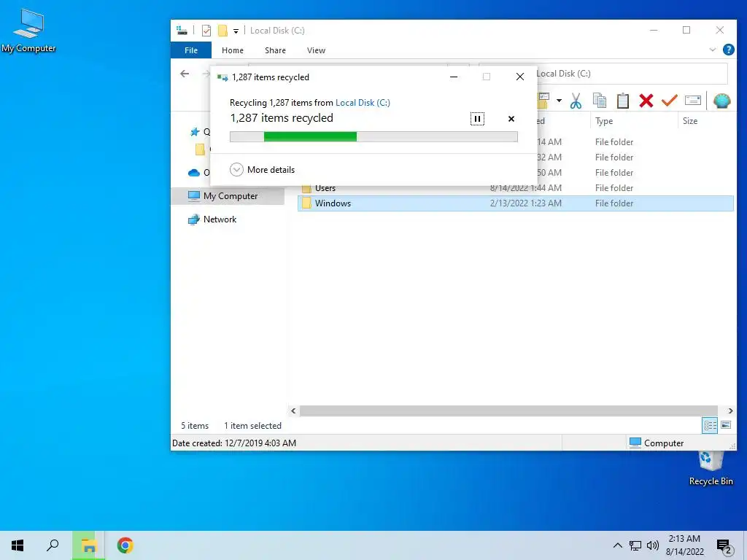
Task: Select My Computer in navigation pane
Action: tap(228, 196)
